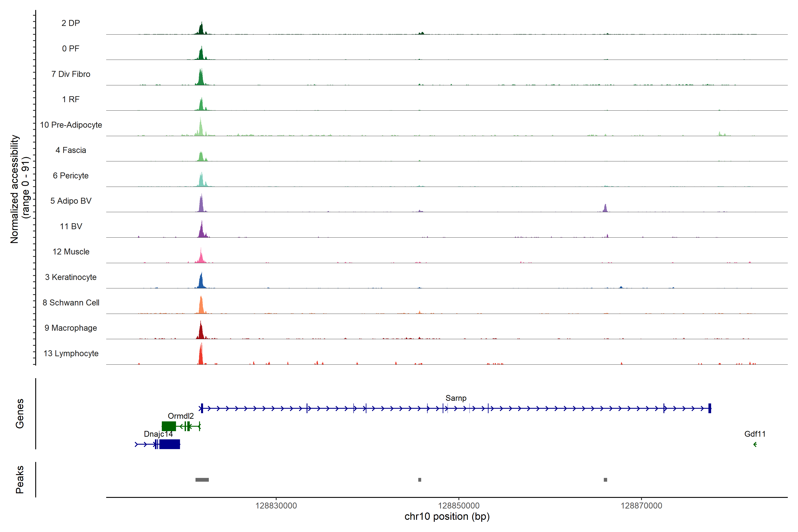Click the 128830000 axis tick label
798x532 pixels.
point(276,506)
